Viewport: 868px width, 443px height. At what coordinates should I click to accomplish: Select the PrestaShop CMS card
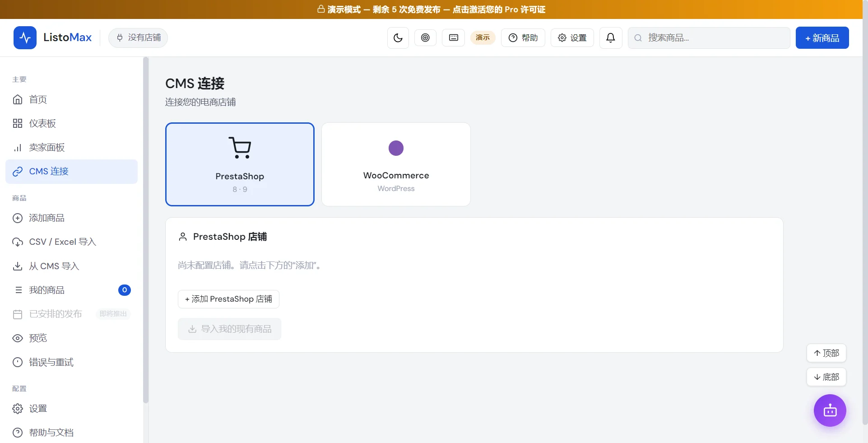(240, 164)
